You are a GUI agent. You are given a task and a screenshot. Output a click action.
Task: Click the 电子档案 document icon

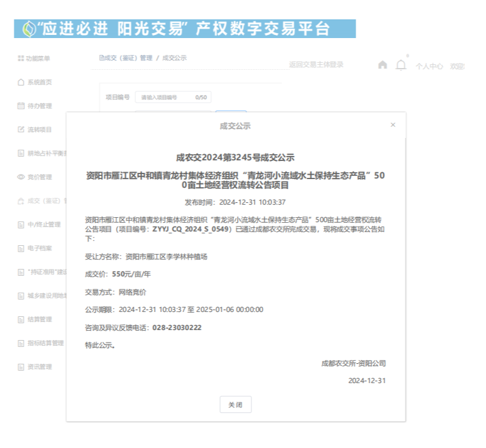pos(21,248)
